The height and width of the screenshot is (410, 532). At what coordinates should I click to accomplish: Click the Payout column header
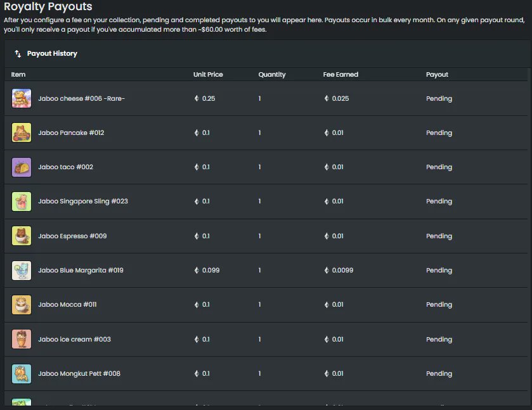pos(437,75)
